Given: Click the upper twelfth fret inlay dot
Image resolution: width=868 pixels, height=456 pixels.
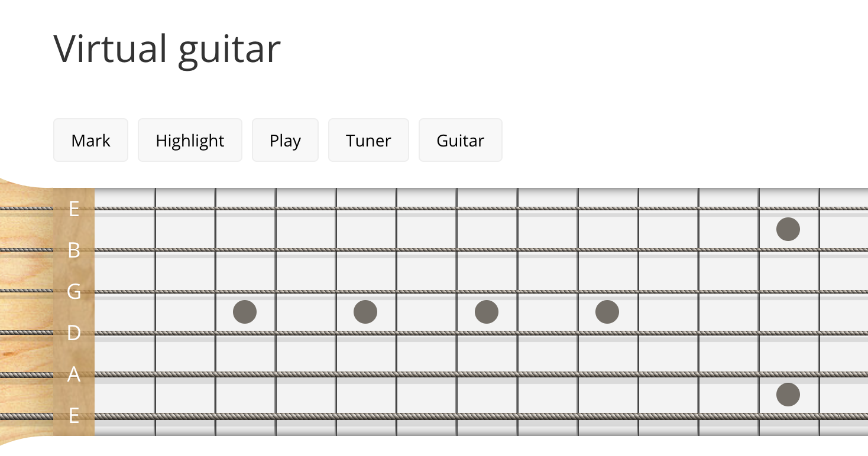Looking at the screenshot, I should pyautogui.click(x=788, y=229).
